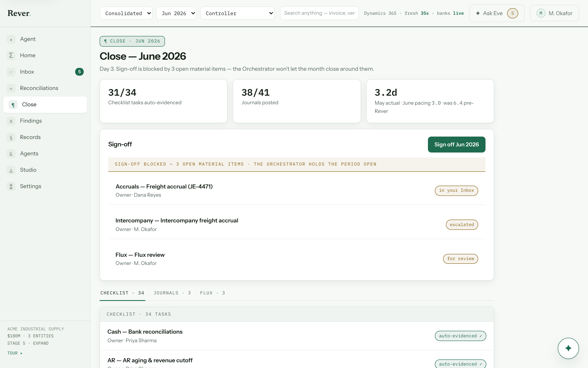Click the 'escalated' status pill
The height and width of the screenshot is (368, 588).
pos(462,225)
